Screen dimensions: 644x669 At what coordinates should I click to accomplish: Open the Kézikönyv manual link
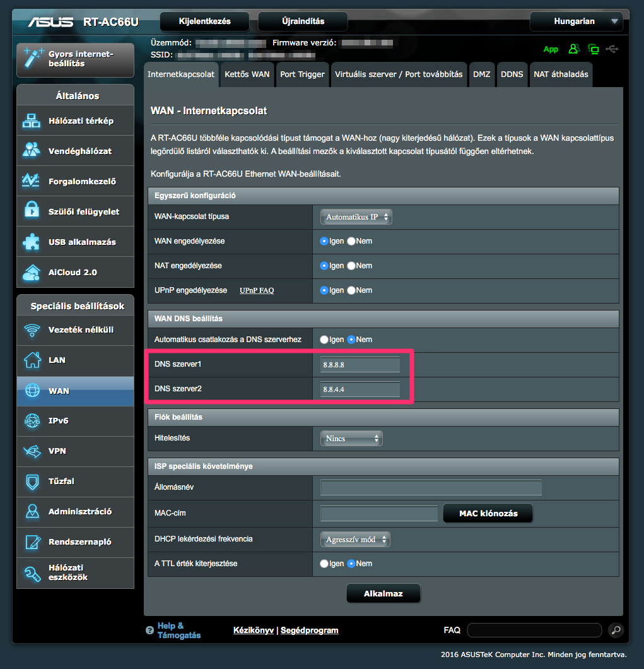pyautogui.click(x=254, y=630)
